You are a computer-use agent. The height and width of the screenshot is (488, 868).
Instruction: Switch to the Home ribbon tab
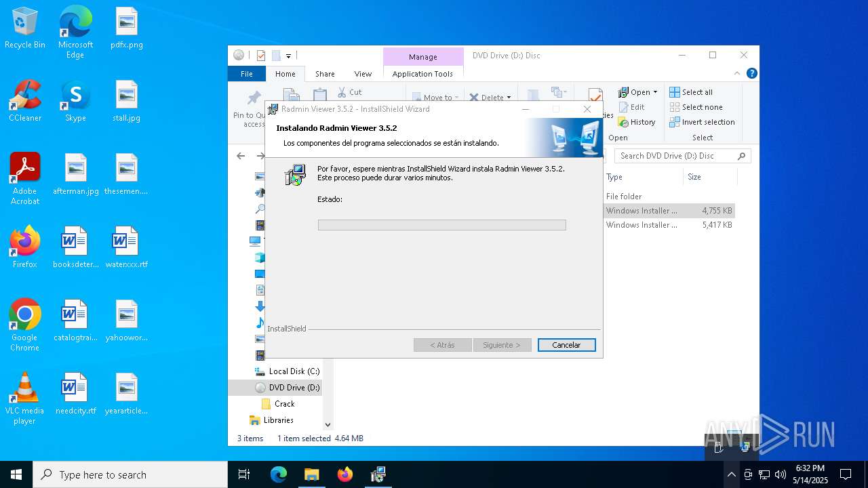(285, 74)
